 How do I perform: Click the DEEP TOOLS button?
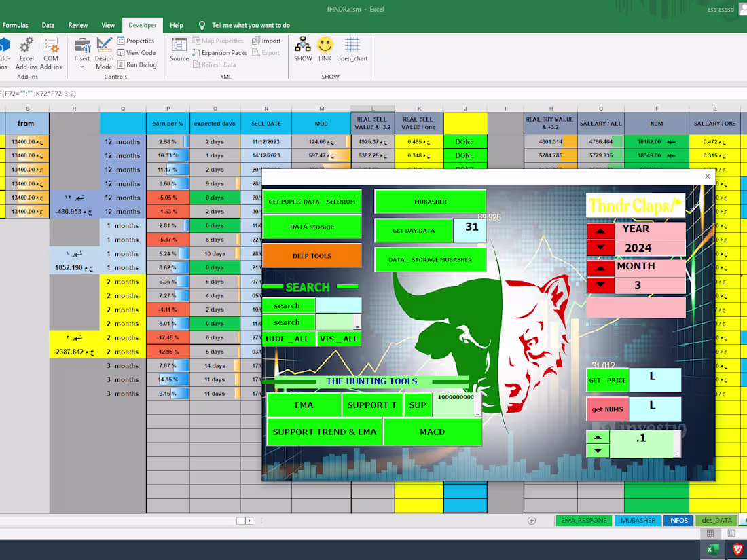(x=312, y=255)
